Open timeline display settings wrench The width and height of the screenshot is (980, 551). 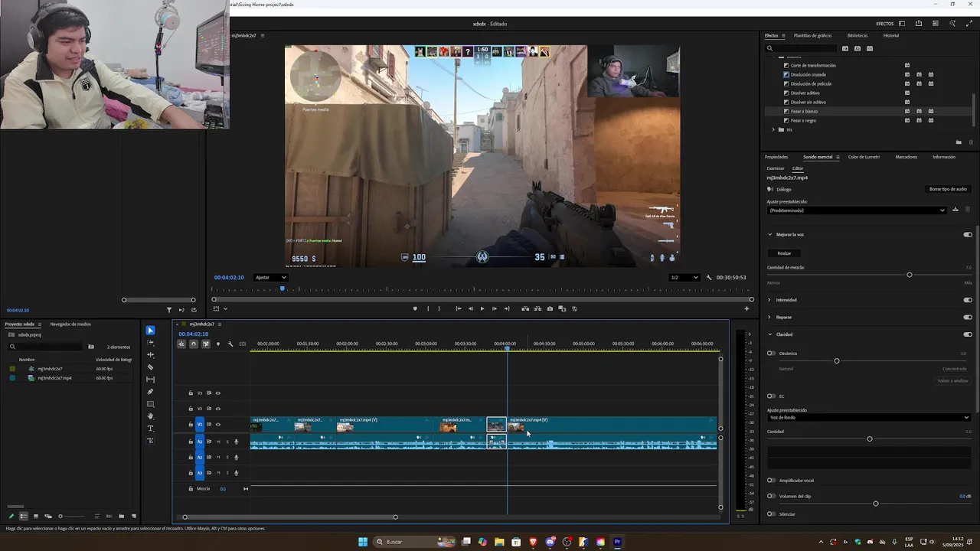tap(230, 344)
